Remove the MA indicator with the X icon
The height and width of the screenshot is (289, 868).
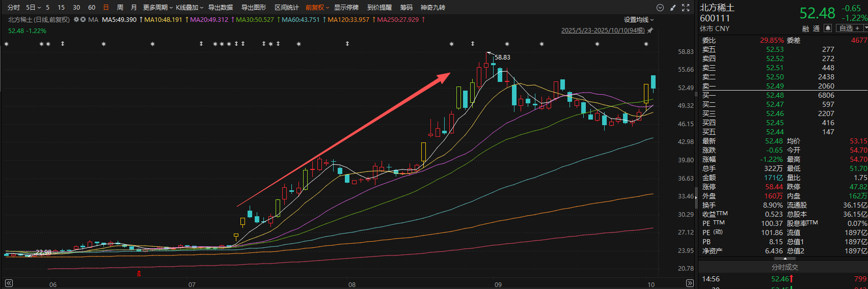click(83, 20)
